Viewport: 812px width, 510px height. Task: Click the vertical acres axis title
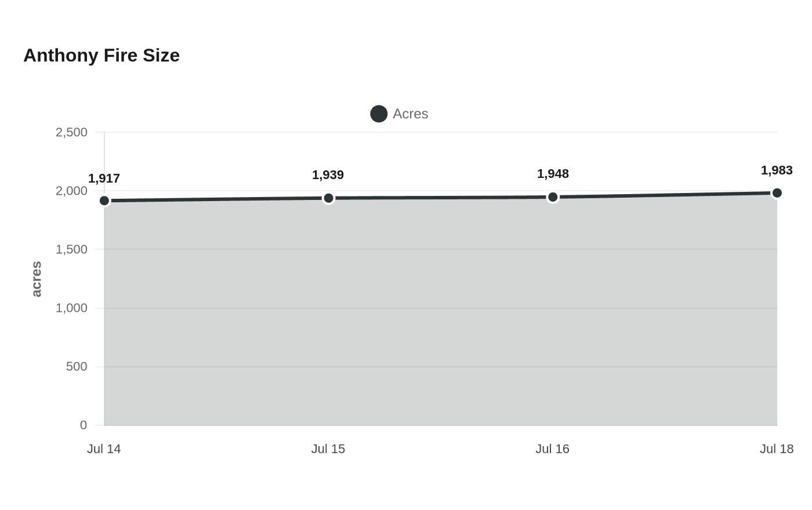[37, 279]
